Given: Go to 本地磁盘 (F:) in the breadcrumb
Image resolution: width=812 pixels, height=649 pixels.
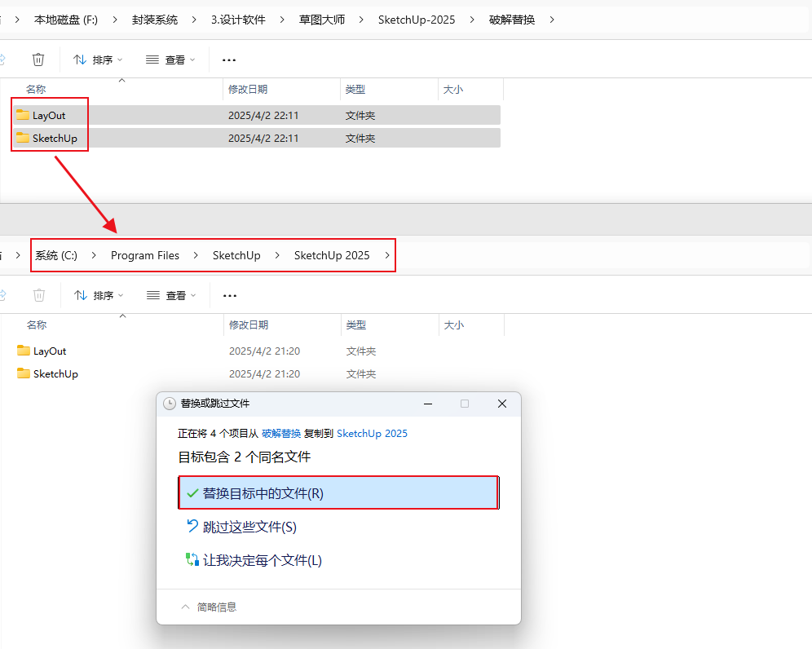Looking at the screenshot, I should click(66, 20).
